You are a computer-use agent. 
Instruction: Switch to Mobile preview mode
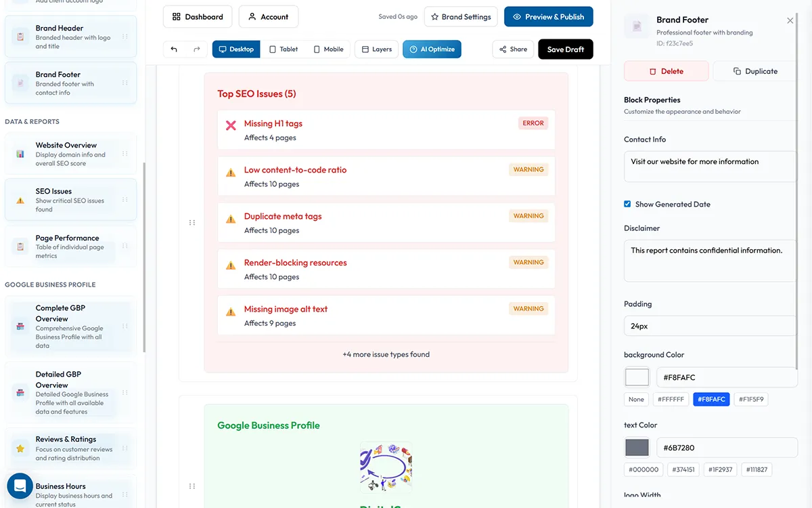(x=328, y=49)
